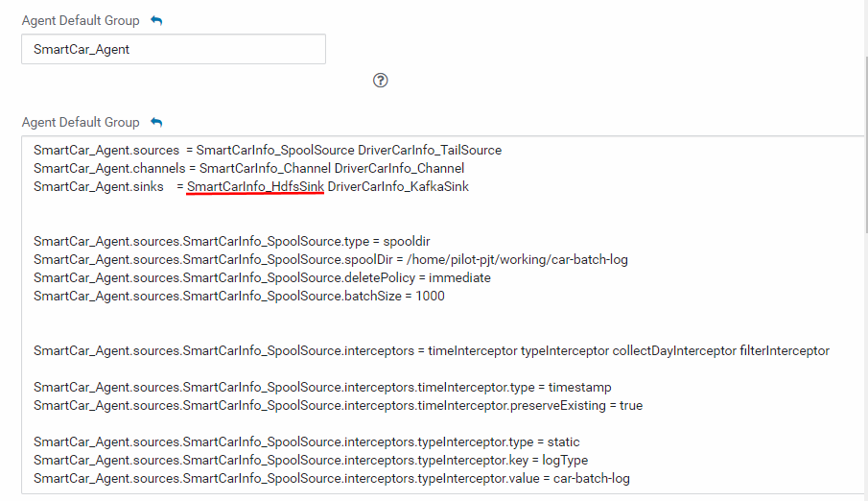Click the SmartCar_Agent.channels line

pos(248,169)
